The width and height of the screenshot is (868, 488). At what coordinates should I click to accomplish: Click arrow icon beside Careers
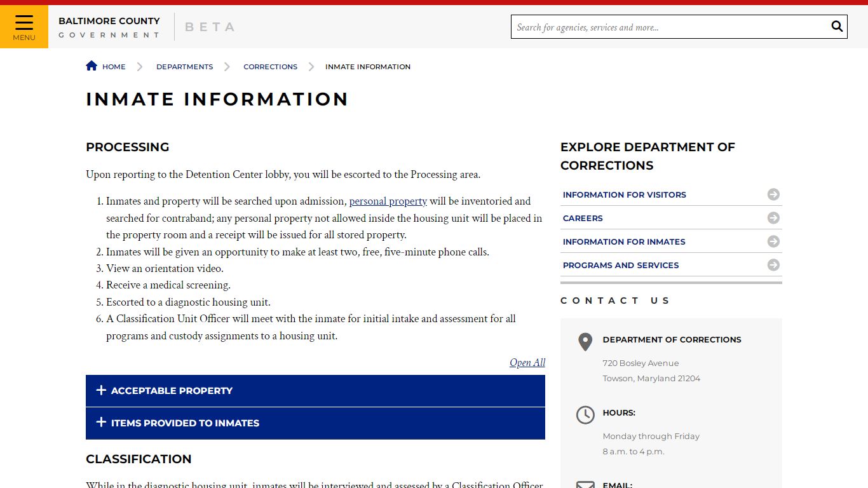click(773, 218)
